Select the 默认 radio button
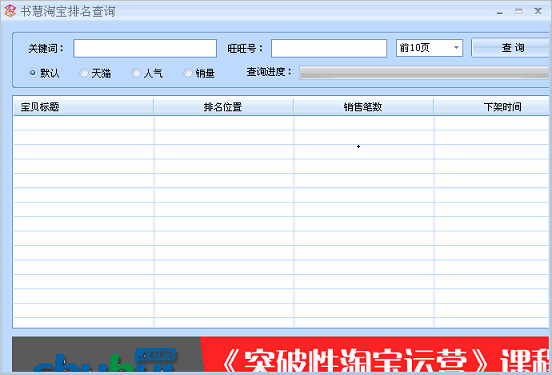Image resolution: width=552 pixels, height=375 pixels. coord(33,73)
